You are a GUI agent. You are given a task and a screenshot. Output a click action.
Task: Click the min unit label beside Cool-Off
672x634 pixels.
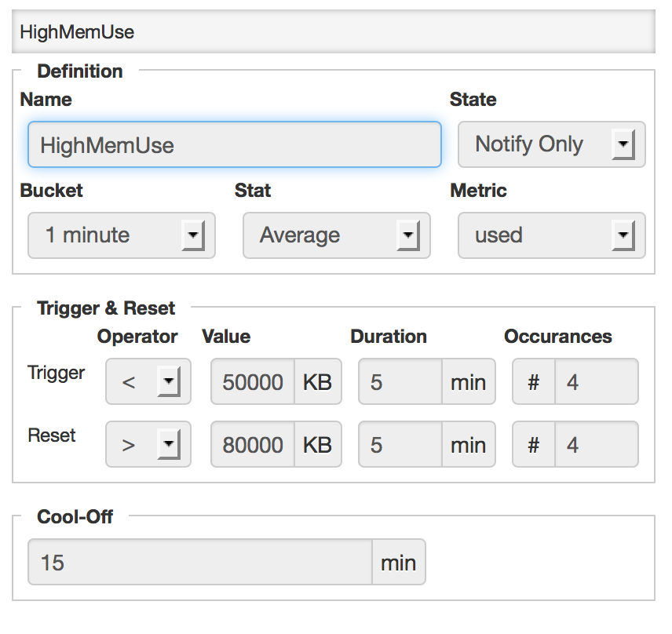399,563
